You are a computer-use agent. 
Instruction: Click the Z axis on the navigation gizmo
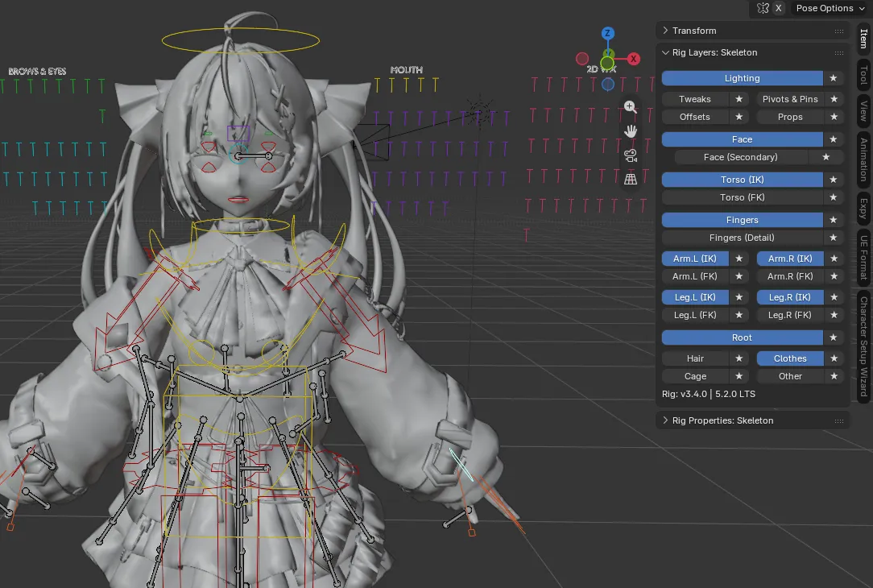(607, 33)
